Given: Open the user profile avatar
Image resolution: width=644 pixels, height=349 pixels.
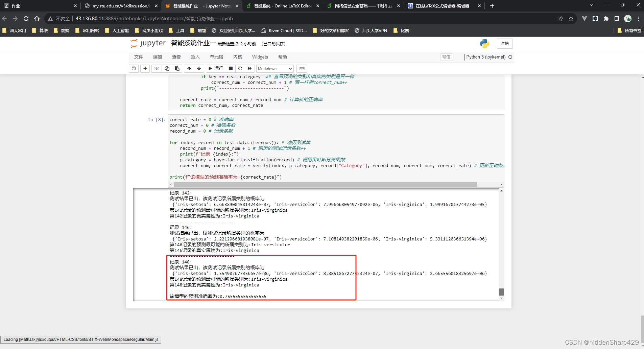Looking at the screenshot, I should (628, 19).
